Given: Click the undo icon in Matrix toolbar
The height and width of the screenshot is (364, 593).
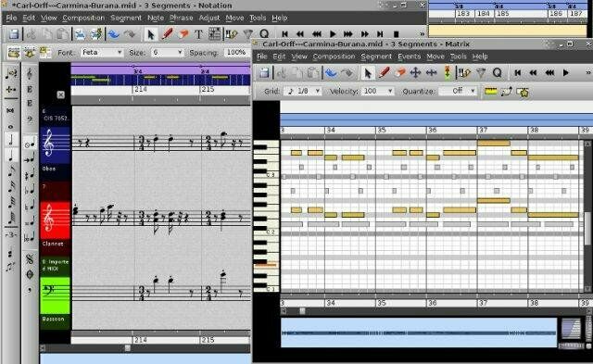Looking at the screenshot, I should pos(331,72).
